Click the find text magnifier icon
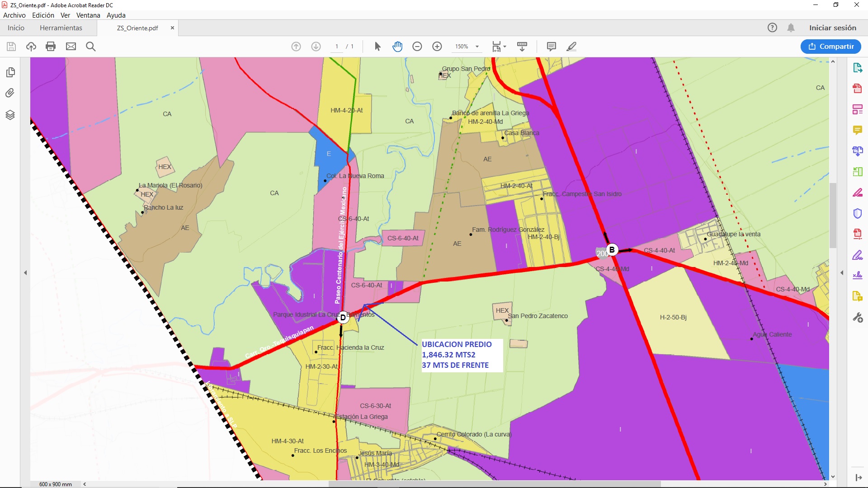The image size is (868, 488). click(90, 47)
